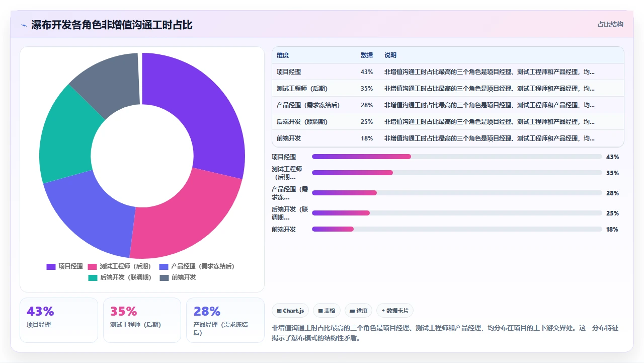Select the Chart.js tag chip
The width and height of the screenshot is (644, 363).
(290, 311)
